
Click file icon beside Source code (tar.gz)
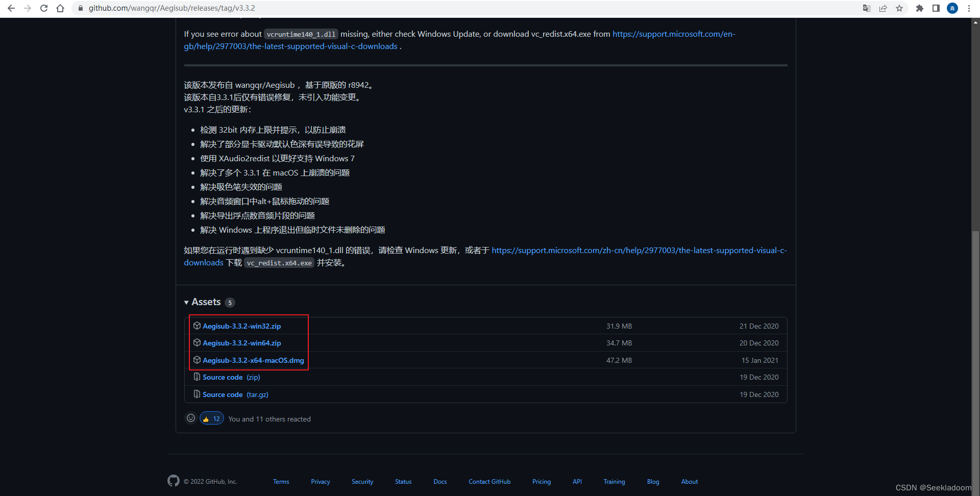[x=197, y=394]
